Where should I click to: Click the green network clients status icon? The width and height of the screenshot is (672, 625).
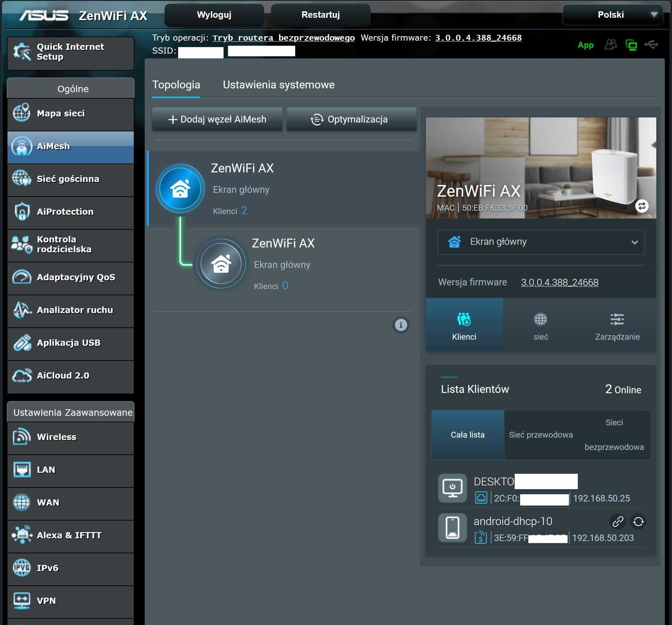[x=631, y=45]
